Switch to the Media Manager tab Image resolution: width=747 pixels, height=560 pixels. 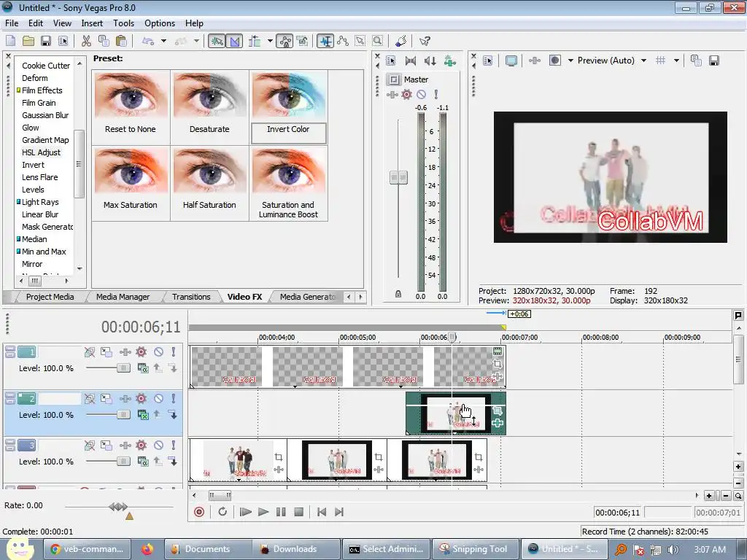[x=123, y=297]
